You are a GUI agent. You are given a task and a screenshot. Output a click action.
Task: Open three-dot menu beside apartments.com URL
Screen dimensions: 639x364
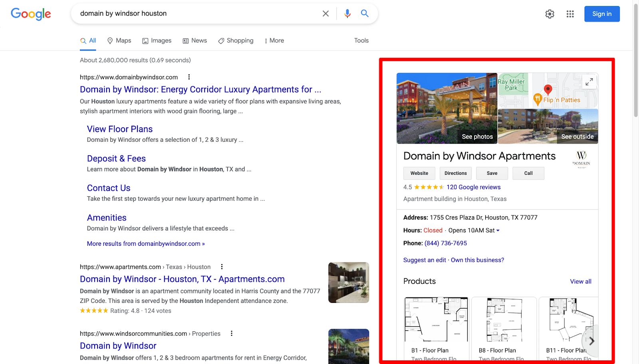[222, 267]
